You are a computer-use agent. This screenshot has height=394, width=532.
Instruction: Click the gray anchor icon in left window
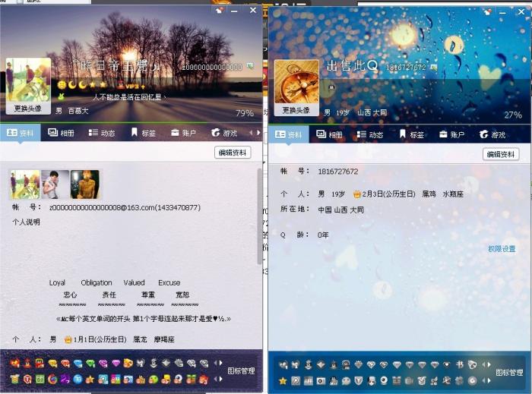click(x=154, y=363)
